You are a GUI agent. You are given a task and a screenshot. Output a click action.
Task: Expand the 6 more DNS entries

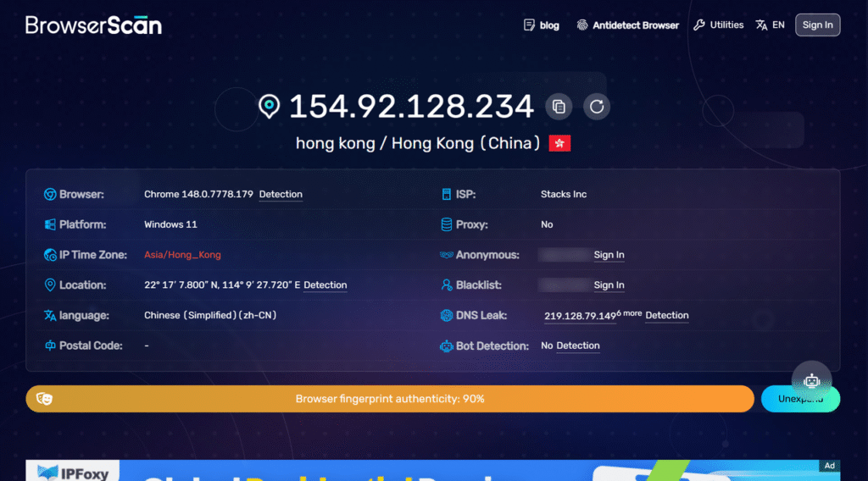(x=630, y=313)
